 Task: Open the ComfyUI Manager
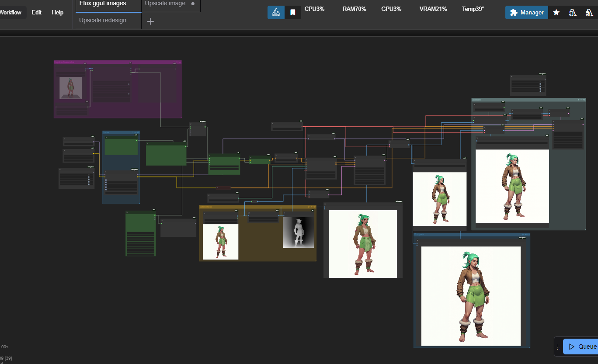[x=527, y=13]
